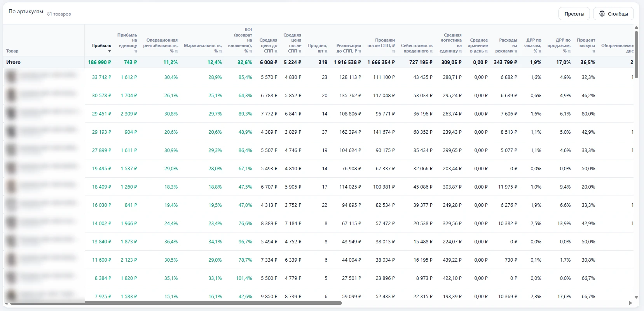Click the total profit 186 990 ₽
The image size is (644, 311).
tap(99, 62)
